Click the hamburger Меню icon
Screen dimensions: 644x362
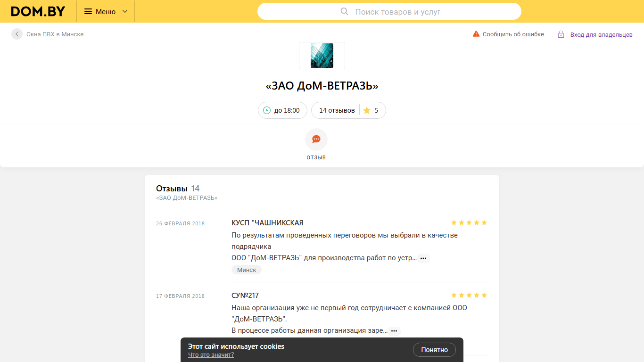coord(88,11)
